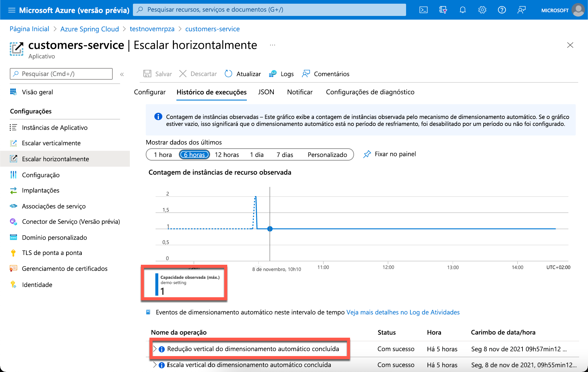This screenshot has width=588, height=372.
Task: Open the notifications bell
Action: click(462, 10)
